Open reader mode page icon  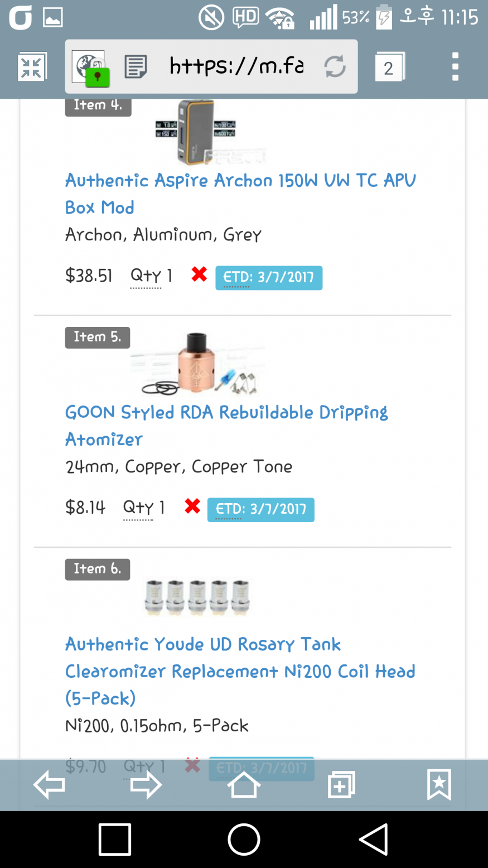[x=136, y=67]
